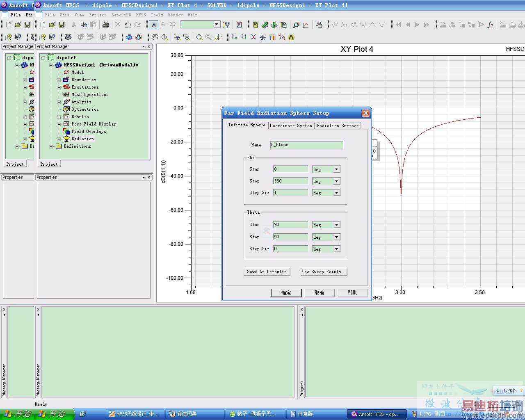525x420 pixels.
Task: Select the Pan hand tool
Action: coord(155,37)
